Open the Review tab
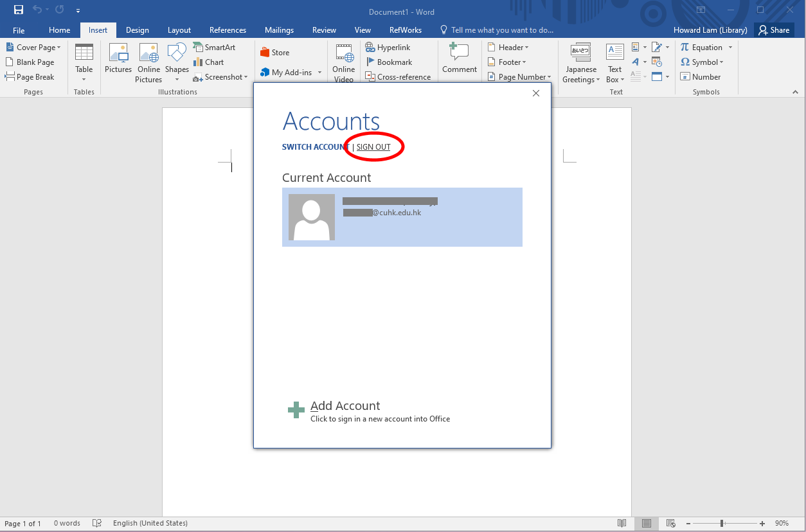806x532 pixels. pyautogui.click(x=324, y=30)
